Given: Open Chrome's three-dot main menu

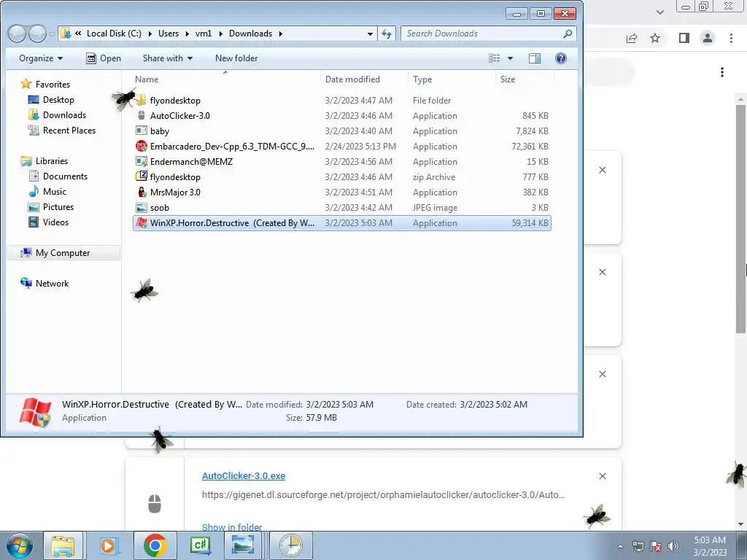Looking at the screenshot, I should [731, 38].
